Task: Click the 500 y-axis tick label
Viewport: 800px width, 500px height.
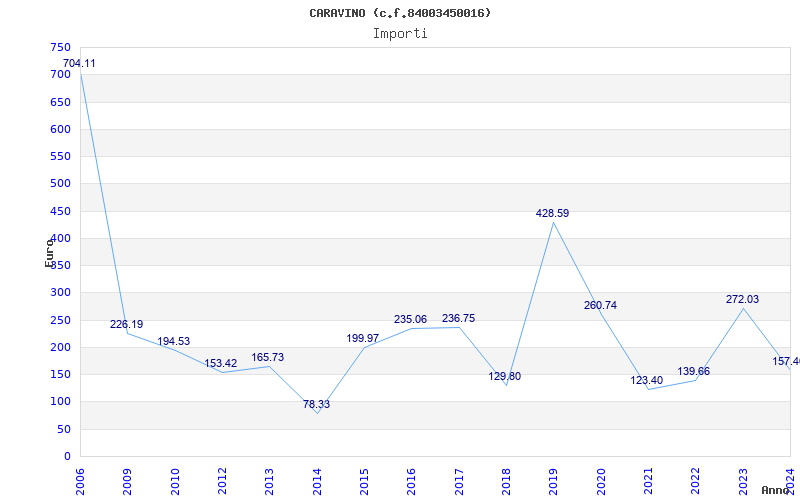Action: 60,183
